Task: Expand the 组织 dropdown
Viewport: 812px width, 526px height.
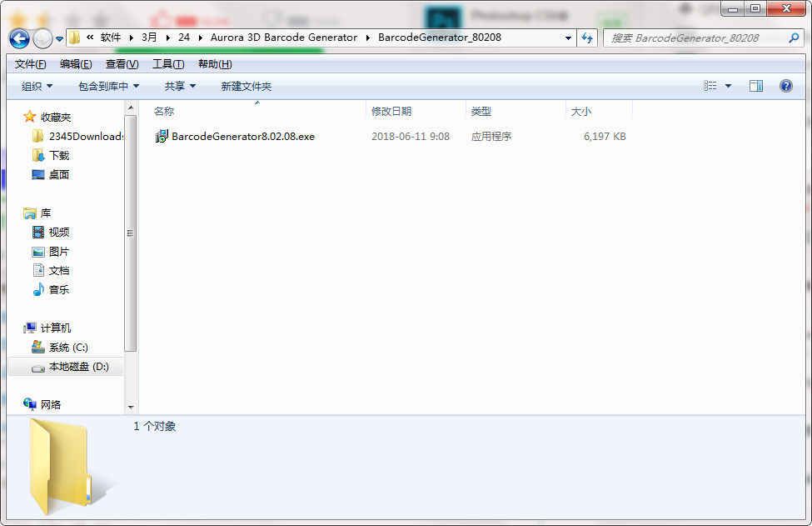Action: pos(34,85)
